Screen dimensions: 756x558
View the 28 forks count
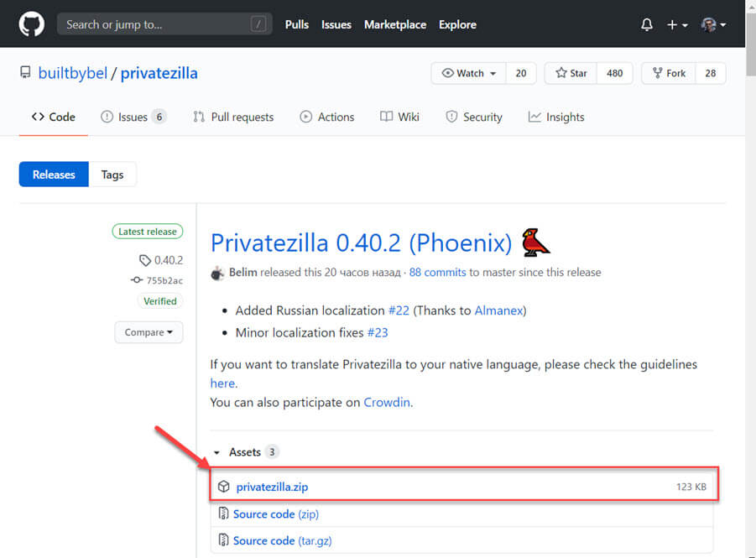click(x=710, y=73)
